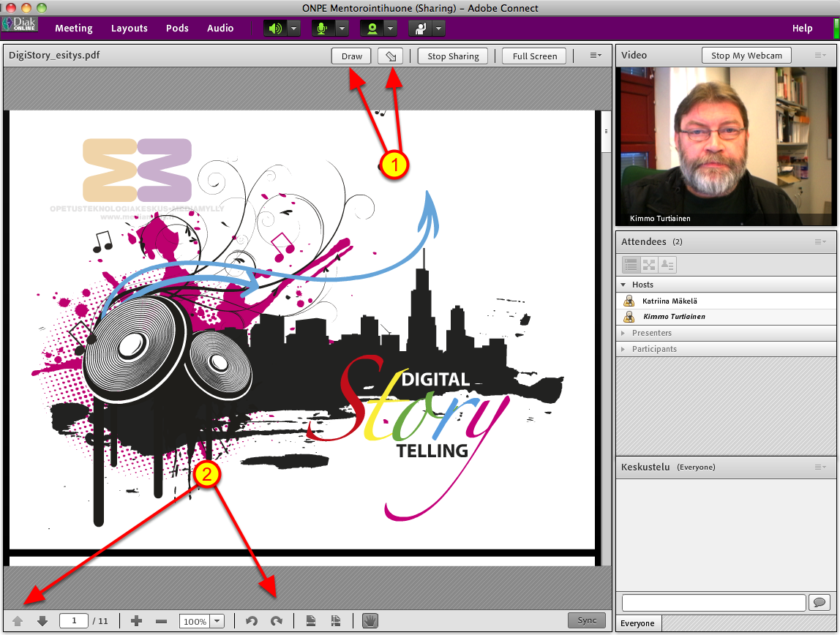Open the Help menu
This screenshot has height=635, width=840.
click(x=802, y=29)
